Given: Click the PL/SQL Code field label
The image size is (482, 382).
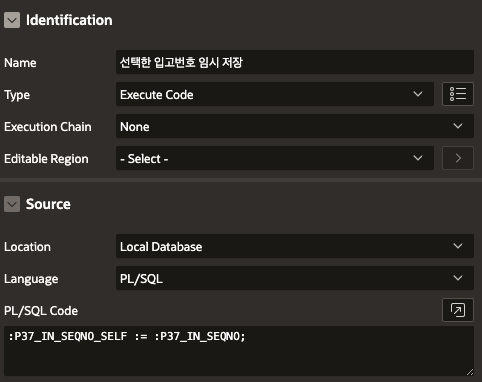Looking at the screenshot, I should pyautogui.click(x=41, y=311).
